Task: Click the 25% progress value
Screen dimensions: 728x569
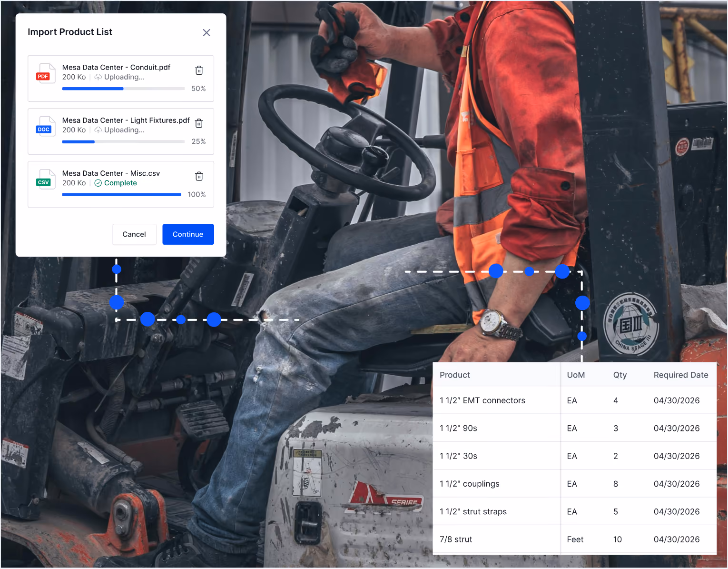Action: [x=198, y=141]
